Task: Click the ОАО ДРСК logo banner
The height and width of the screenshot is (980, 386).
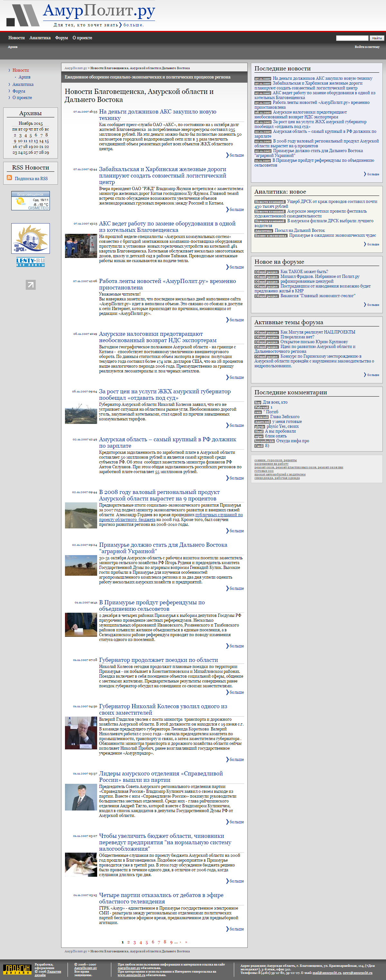Action: coord(31,239)
